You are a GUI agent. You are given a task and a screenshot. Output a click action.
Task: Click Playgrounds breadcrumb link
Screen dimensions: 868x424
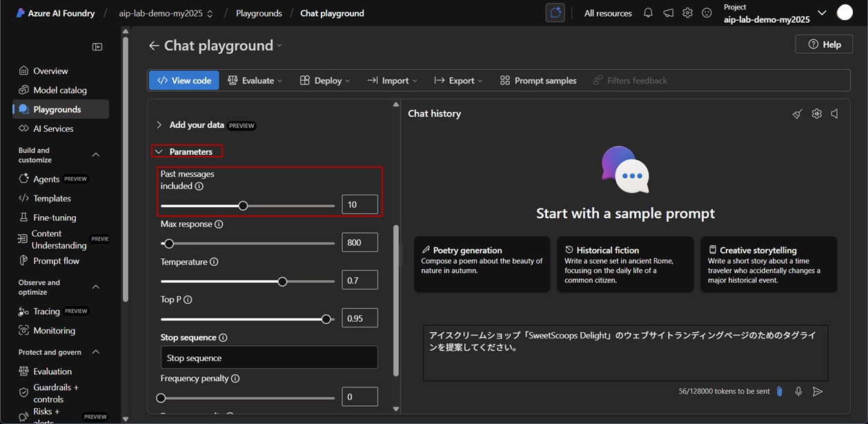click(x=258, y=13)
